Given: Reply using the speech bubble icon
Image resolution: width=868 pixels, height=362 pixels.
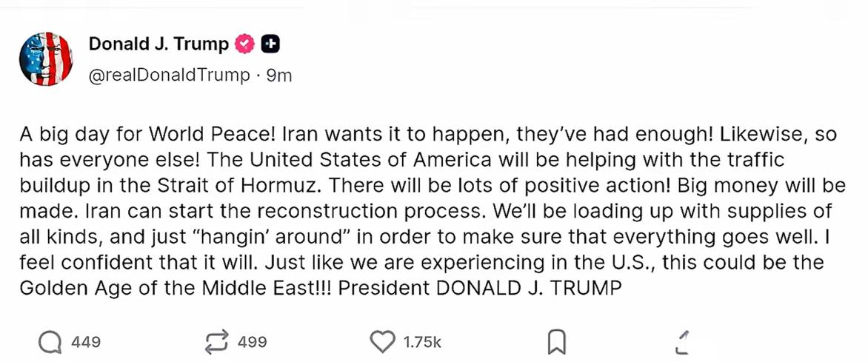Looking at the screenshot, I should pyautogui.click(x=50, y=342).
